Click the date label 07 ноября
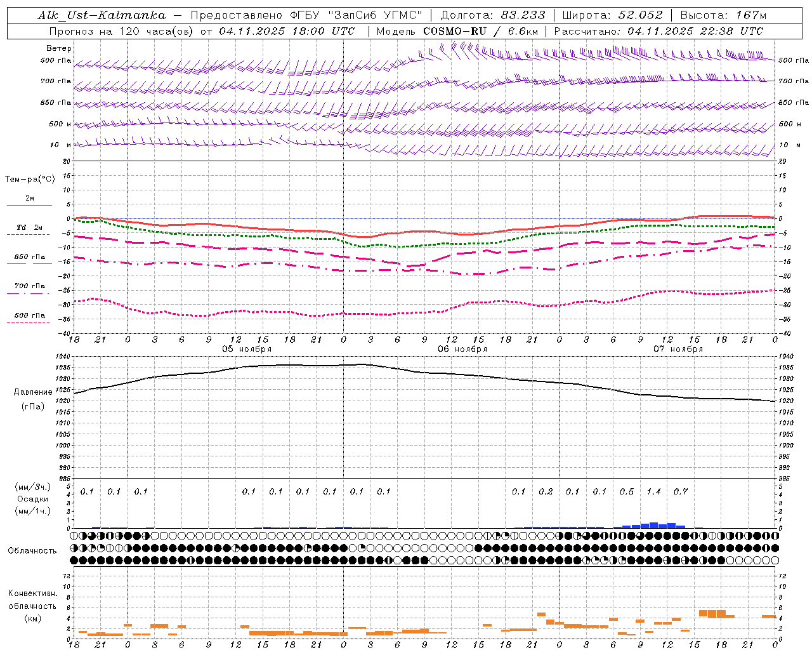812x650 pixels. click(x=678, y=349)
